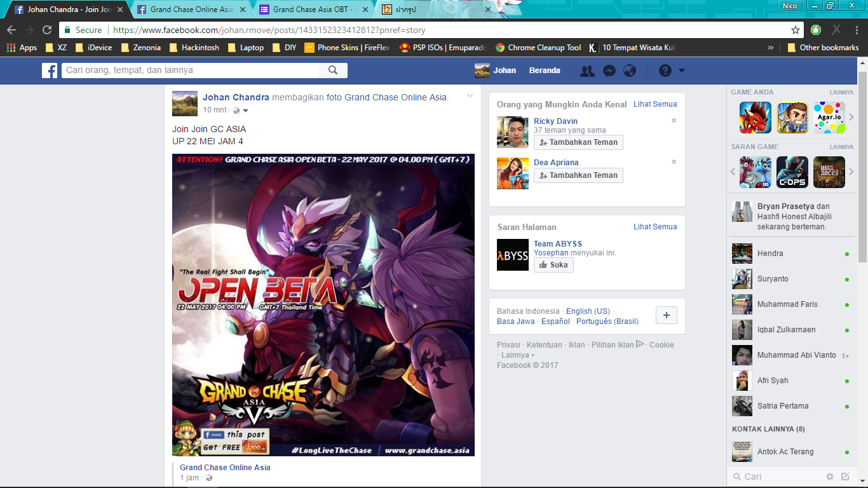Viewport: 868px width, 488px height.
Task: Switch to the Grand Chase Online Asia tab
Action: [191, 10]
